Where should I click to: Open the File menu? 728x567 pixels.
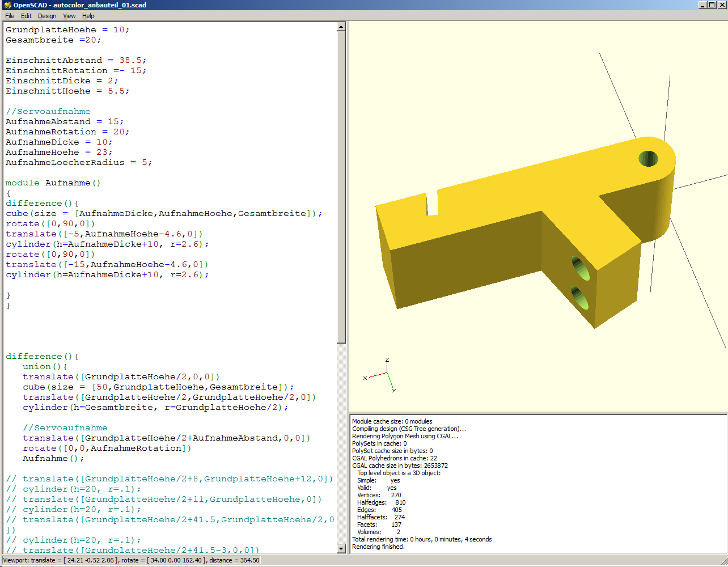[x=10, y=16]
